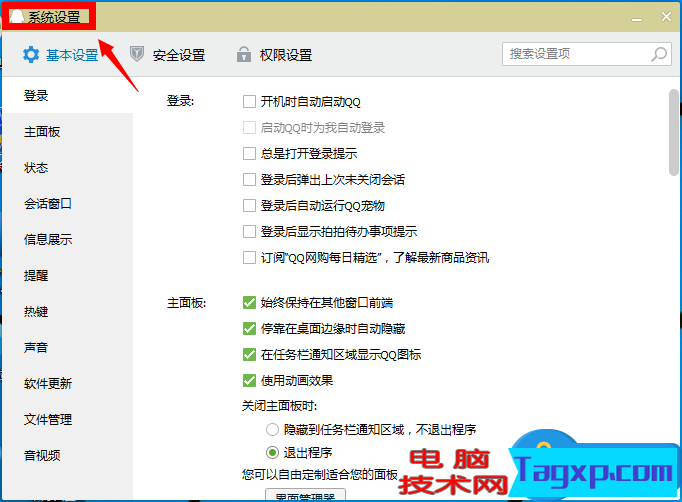The width and height of the screenshot is (682, 502).
Task: Minimize the 系统设置 window
Action: [637, 18]
